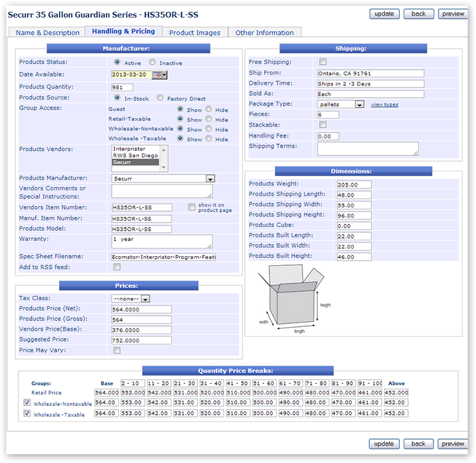This screenshot has width=476, height=463.
Task: Click the Warranty text area
Action: [162, 242]
